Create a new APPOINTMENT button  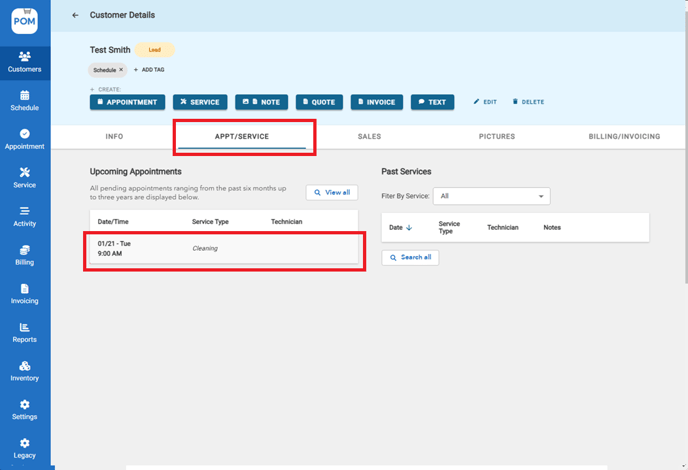(127, 102)
